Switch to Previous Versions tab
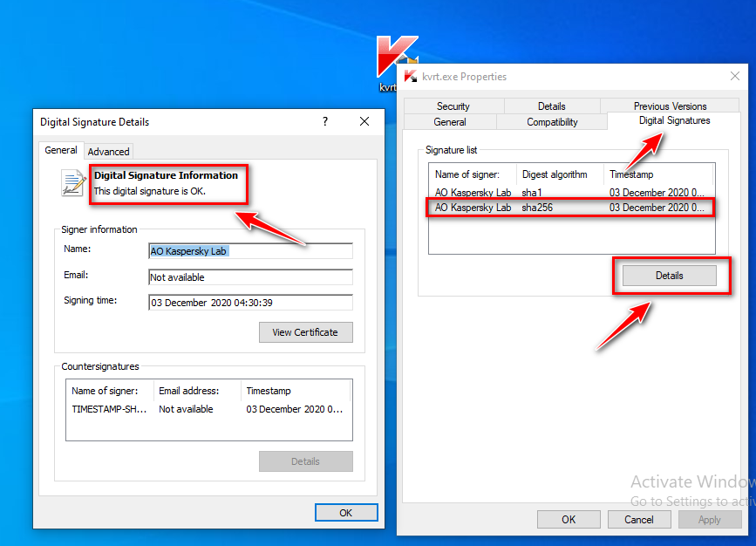This screenshot has width=756, height=546. tap(671, 106)
